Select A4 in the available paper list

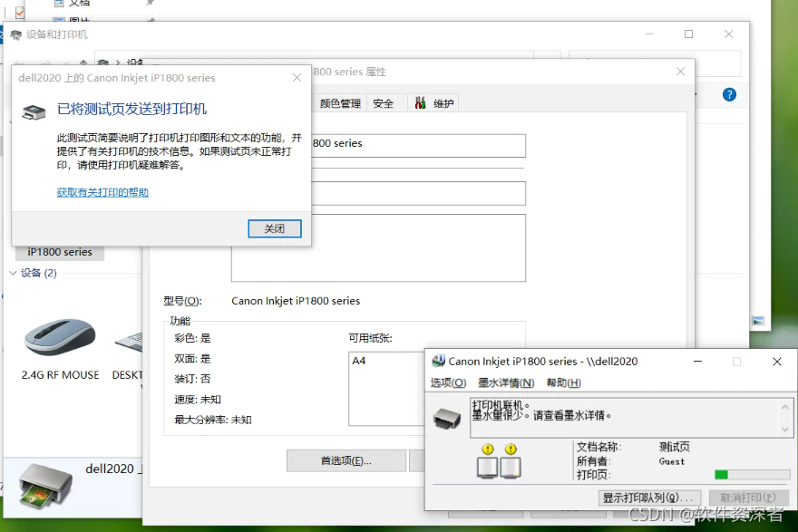tap(359, 361)
